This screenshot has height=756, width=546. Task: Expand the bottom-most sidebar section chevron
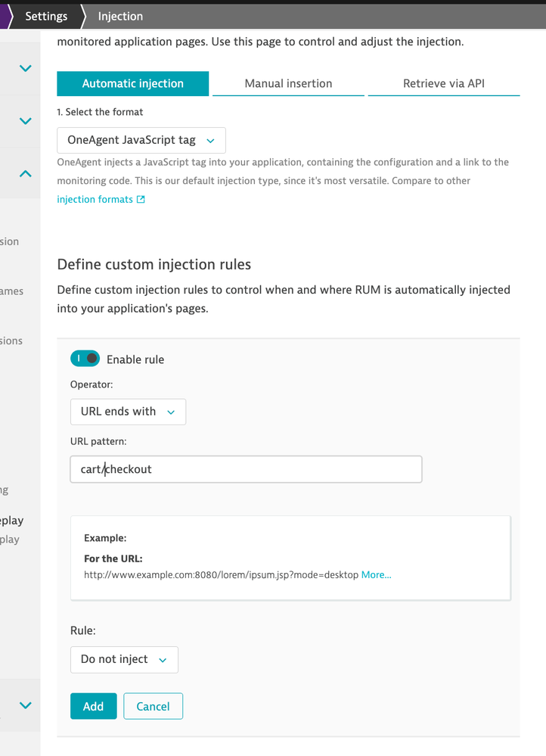(25, 705)
